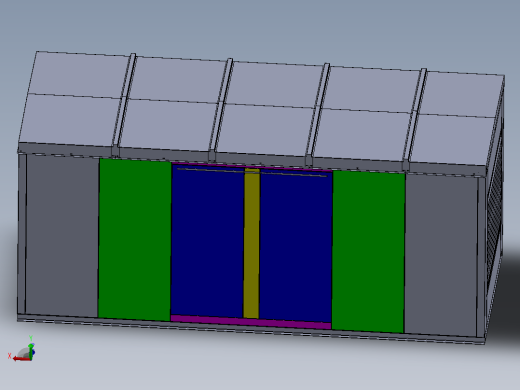520x390 pixels.
Task: Select the yellow center post between blue doors
Action: [x=251, y=243]
